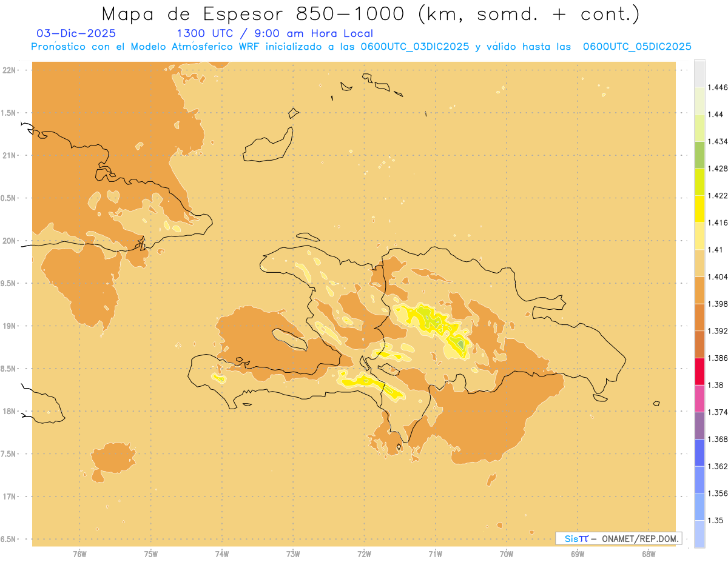Image resolution: width=728 pixels, height=562 pixels.
Task: Click the 'Sisπ – ONAMET/REP.DOM.' credit box
Action: pyautogui.click(x=619, y=538)
